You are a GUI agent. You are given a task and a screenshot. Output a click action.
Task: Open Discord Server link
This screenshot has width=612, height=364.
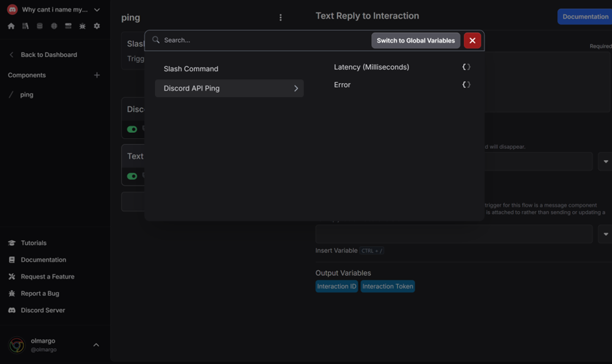click(43, 310)
